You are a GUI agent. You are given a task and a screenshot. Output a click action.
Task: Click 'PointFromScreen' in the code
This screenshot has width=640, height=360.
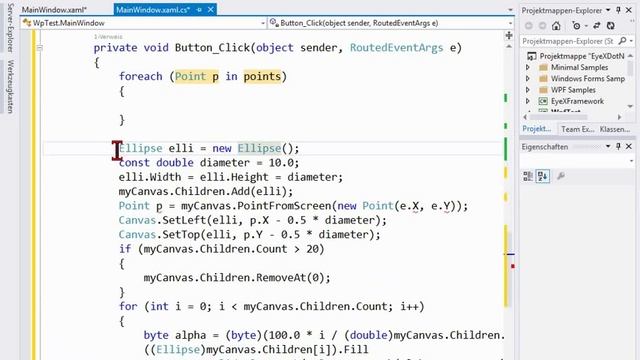pyautogui.click(x=284, y=206)
